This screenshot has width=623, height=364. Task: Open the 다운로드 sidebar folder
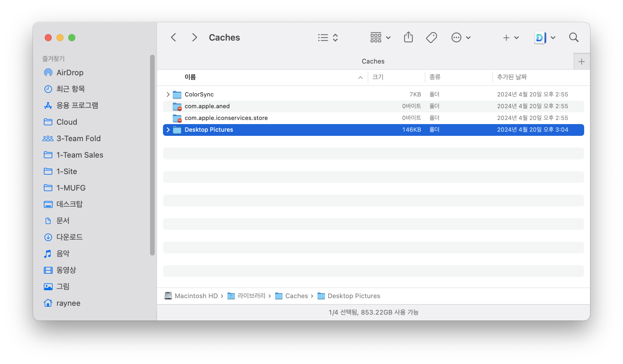click(x=69, y=237)
